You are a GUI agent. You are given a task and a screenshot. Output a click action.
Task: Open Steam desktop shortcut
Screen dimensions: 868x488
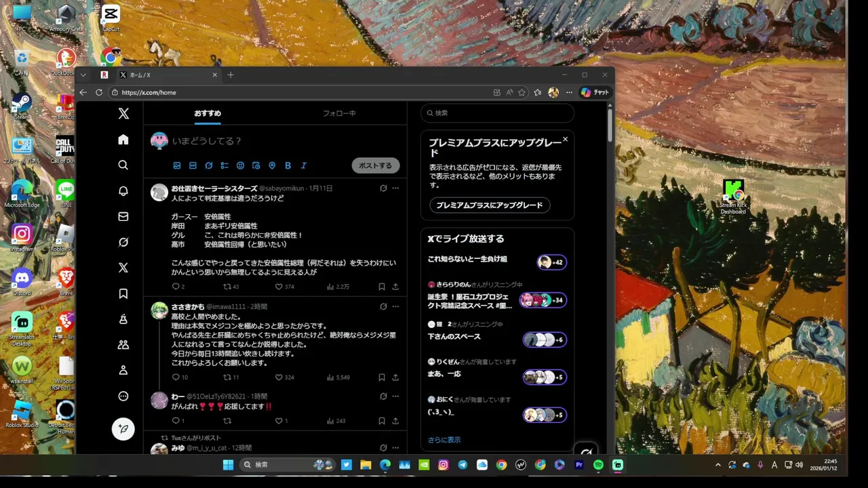click(22, 106)
